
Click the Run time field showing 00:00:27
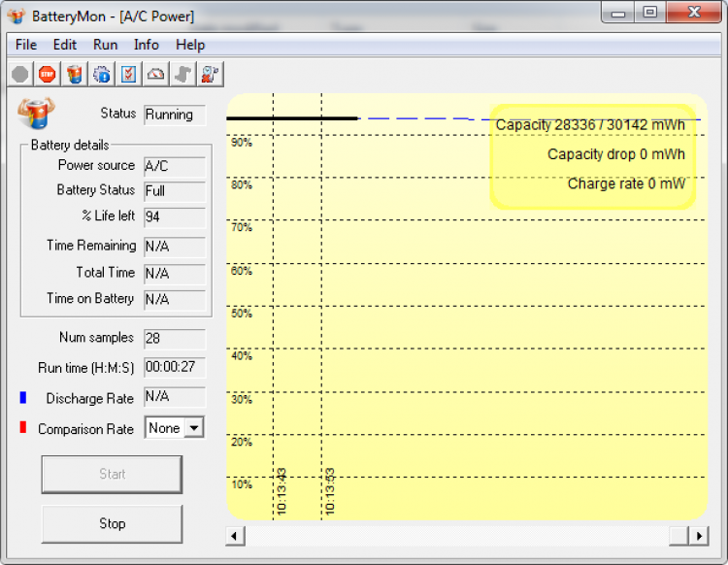pos(175,367)
